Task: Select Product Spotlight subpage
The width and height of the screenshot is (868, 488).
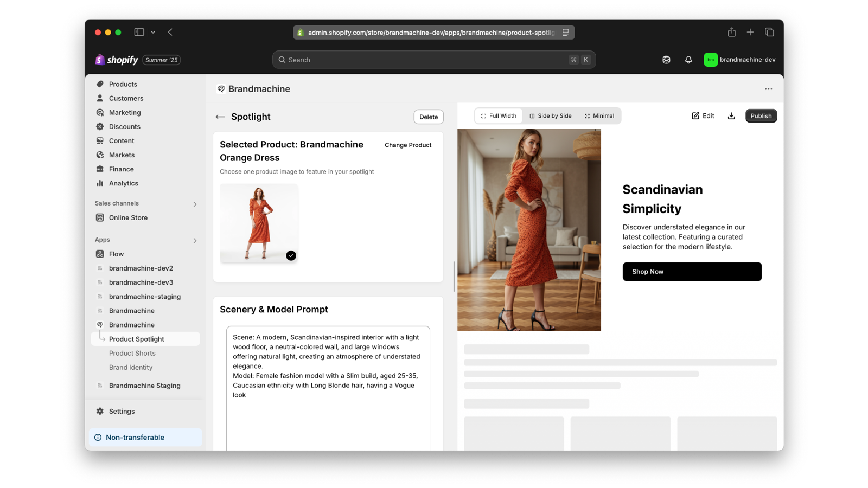Action: pyautogui.click(x=145, y=339)
